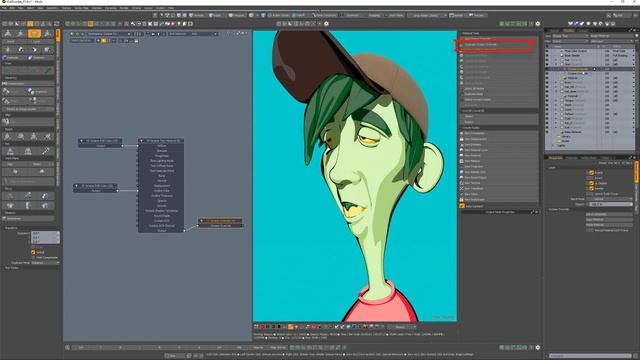Viewport: 640px width, 360px height.
Task: Click the Delete Unused Nodes button
Action: (499, 100)
